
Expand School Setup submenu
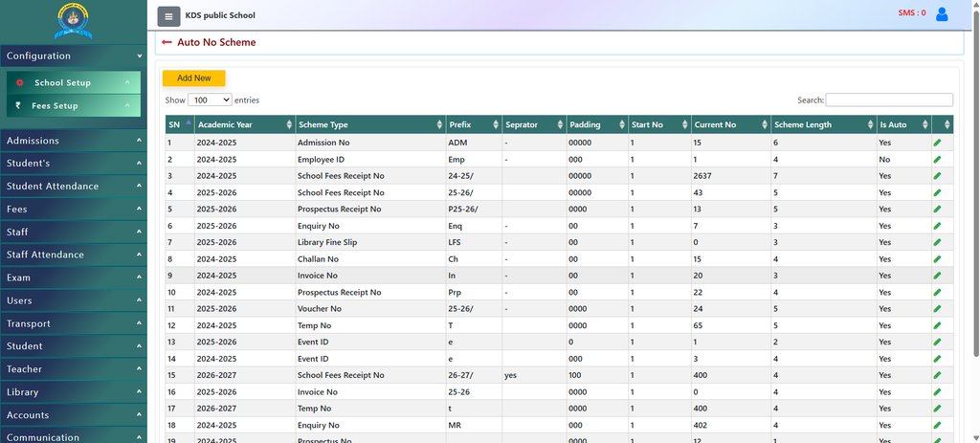click(x=74, y=82)
